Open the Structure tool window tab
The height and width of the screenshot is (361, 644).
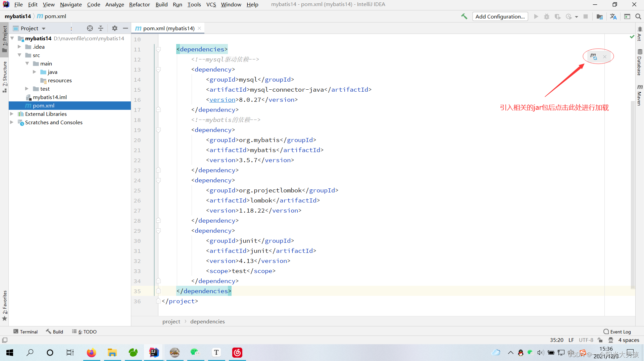tap(4, 77)
